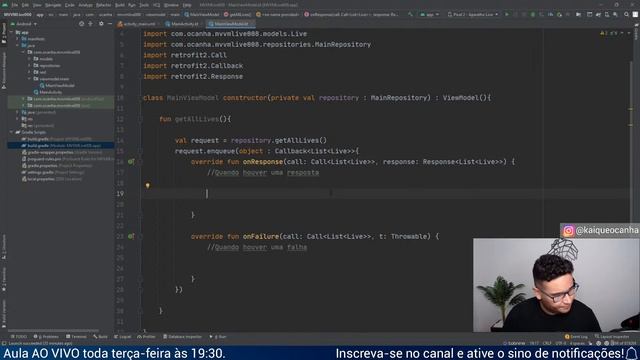This screenshot has height=360, width=640.
Task: Open the Edit menu
Action: tap(25, 5)
